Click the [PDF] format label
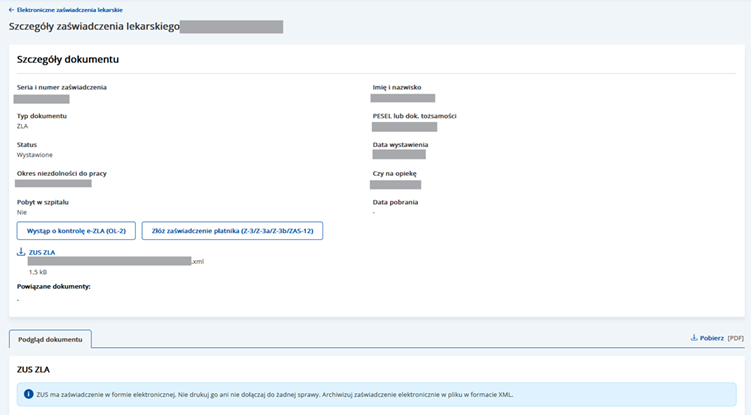 [x=736, y=338]
